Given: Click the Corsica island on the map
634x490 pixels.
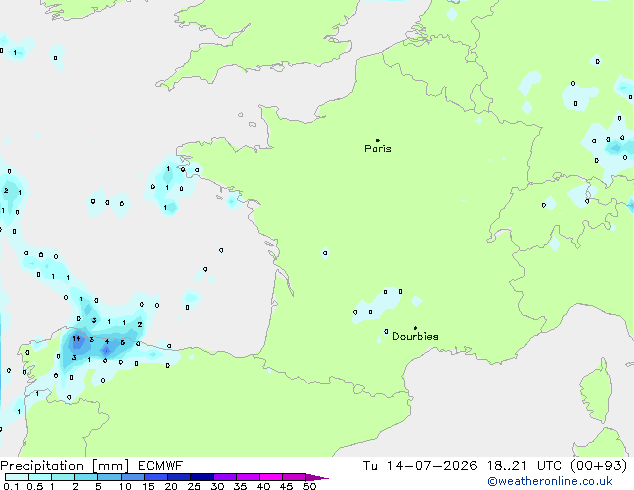Looking at the screenshot, I should click(x=596, y=390).
